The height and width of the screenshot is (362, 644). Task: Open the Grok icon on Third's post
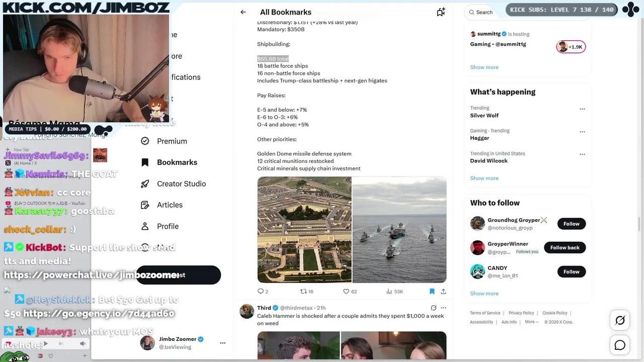click(x=433, y=308)
